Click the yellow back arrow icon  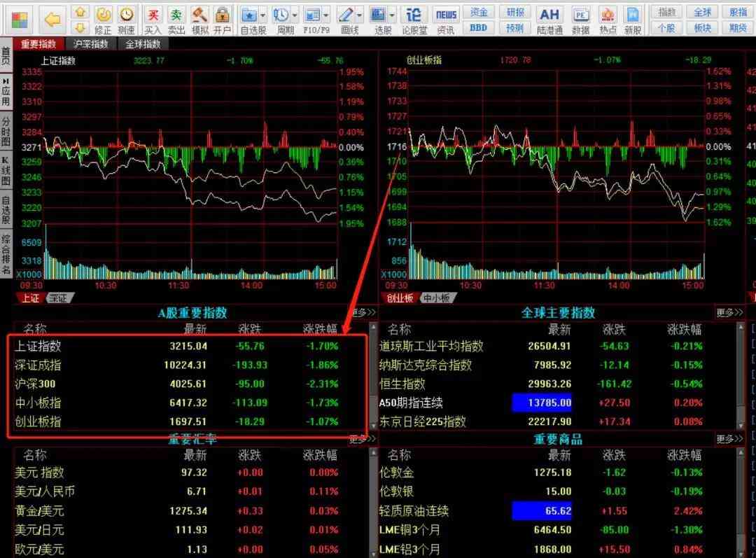tap(52, 20)
